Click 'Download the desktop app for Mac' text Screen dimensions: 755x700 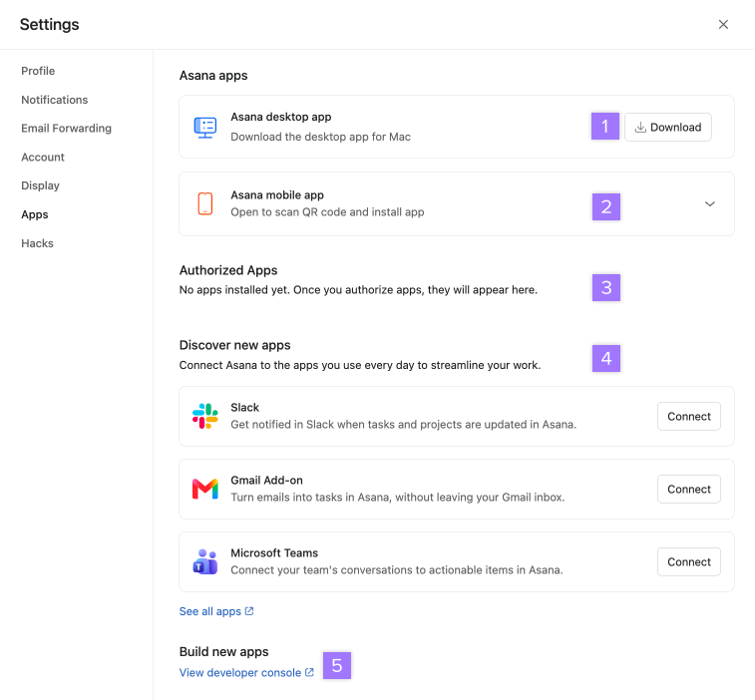click(x=321, y=137)
